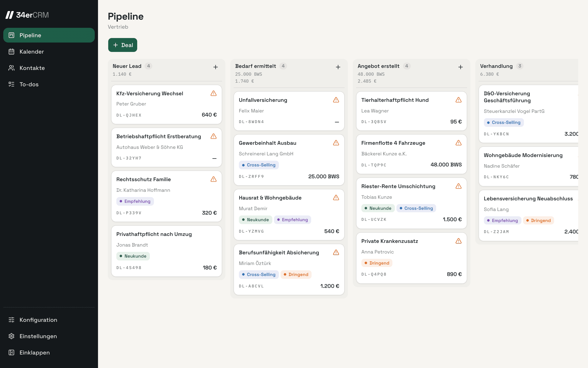Click warning icon on Firmenflotte 4 Fahrzeuge card
Screen dimensions: 588x368
coord(459,143)
